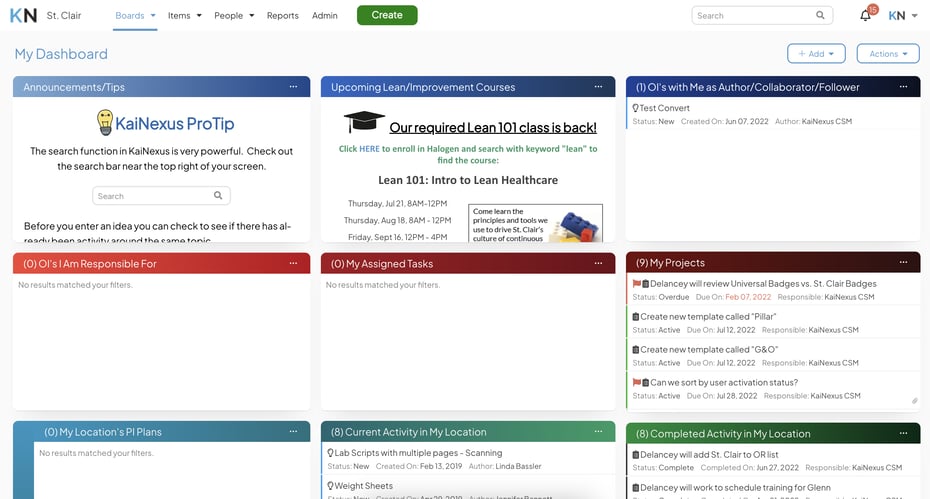Click clipboard icon beside St. Clair to OR list

pos(635,454)
